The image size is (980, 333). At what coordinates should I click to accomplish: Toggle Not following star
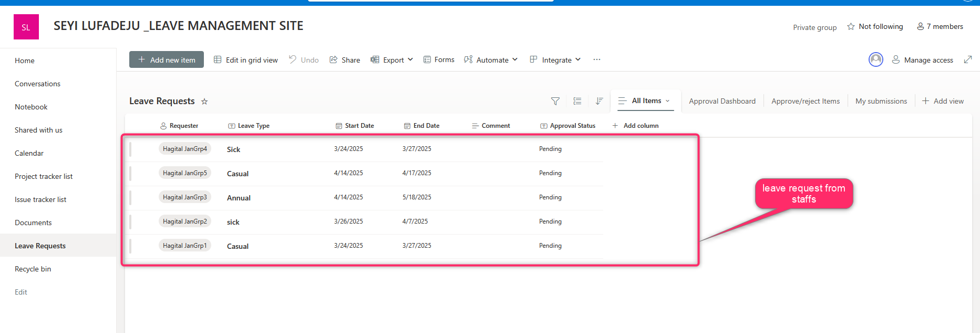click(x=875, y=26)
